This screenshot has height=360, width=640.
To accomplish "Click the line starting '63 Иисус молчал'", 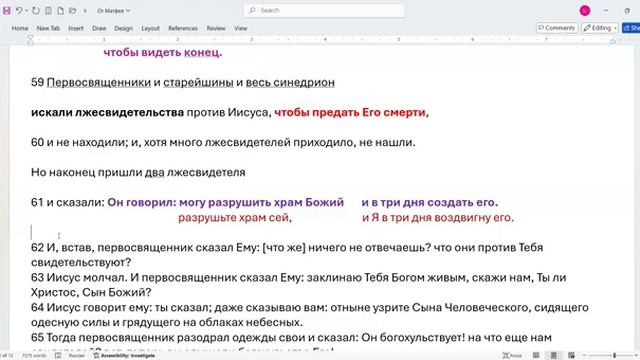I will tap(298, 278).
